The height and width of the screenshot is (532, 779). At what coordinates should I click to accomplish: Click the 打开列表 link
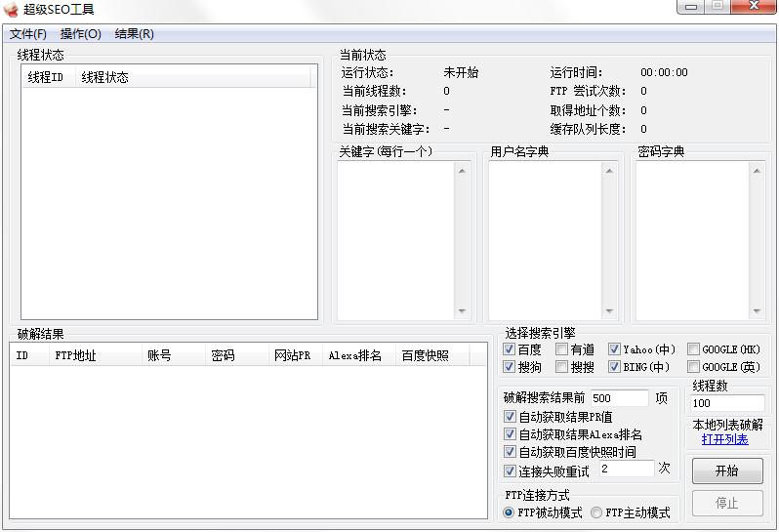[x=724, y=439]
